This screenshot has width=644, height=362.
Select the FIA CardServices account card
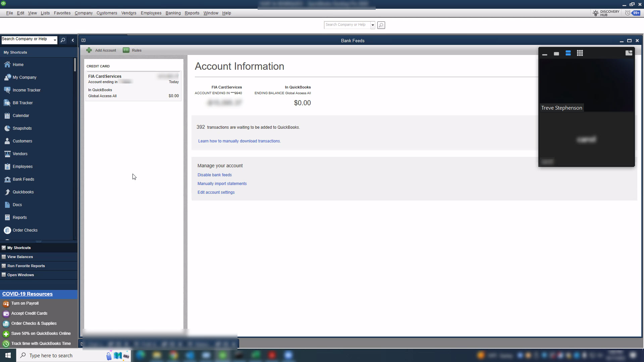[133, 86]
